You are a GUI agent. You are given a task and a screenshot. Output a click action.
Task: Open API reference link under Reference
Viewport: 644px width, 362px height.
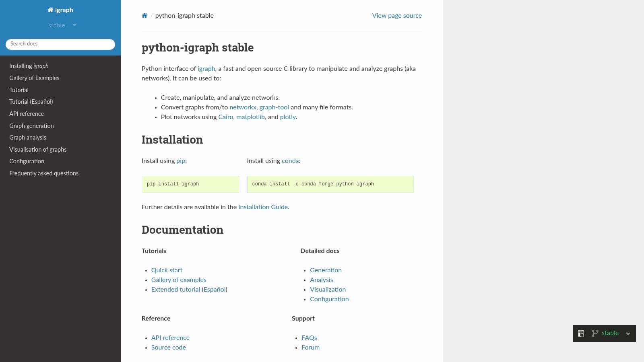[x=170, y=338]
